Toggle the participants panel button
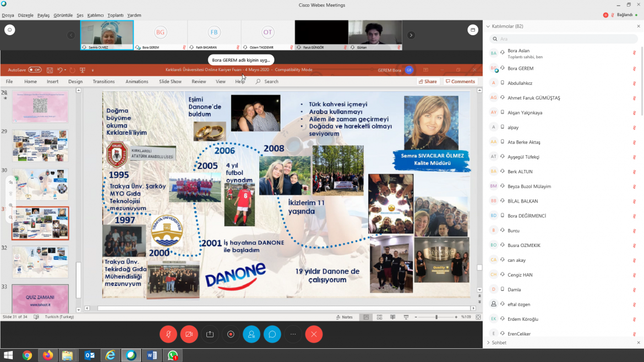 [x=252, y=334]
